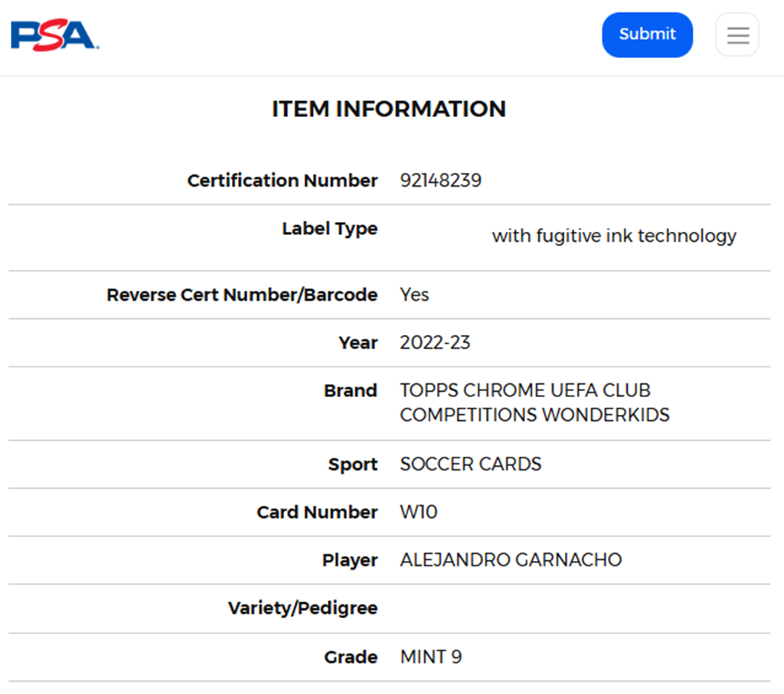Click player name ALEJANDRO GARNACHO
The image size is (784, 694).
(511, 560)
